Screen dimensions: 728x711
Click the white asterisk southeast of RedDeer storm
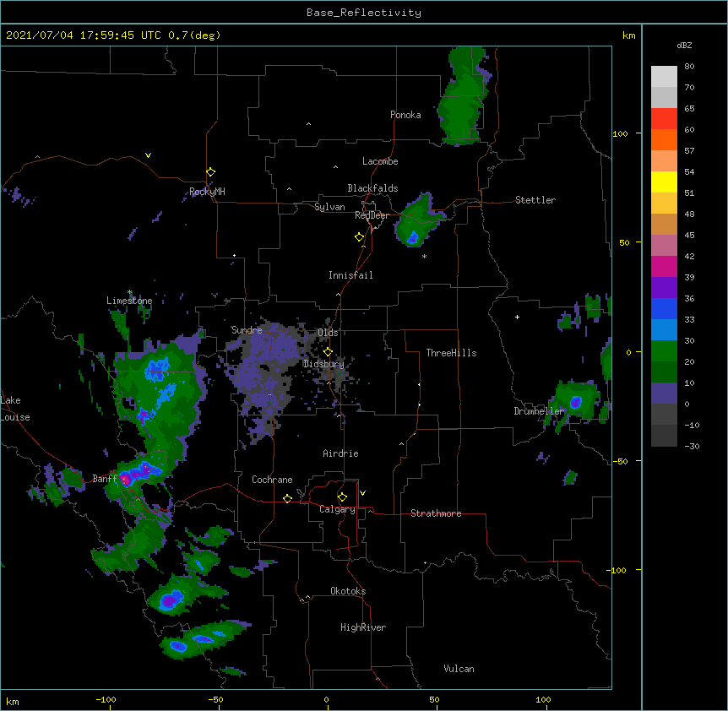424,256
